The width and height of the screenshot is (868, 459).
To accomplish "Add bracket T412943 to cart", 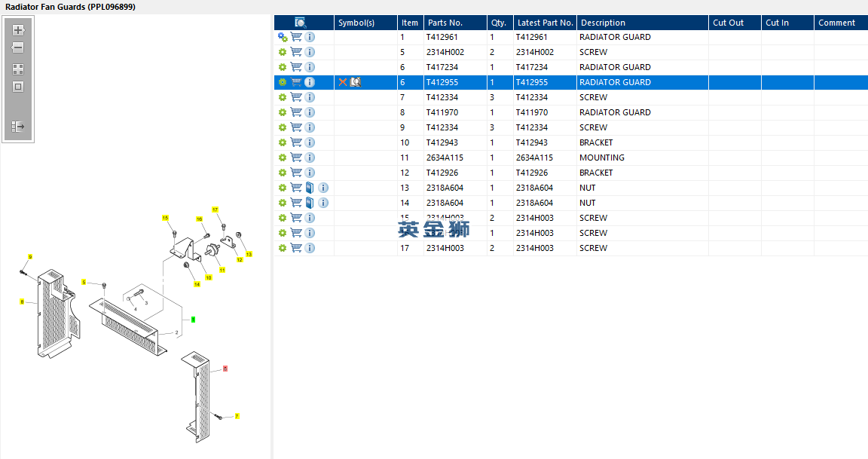I will [296, 142].
